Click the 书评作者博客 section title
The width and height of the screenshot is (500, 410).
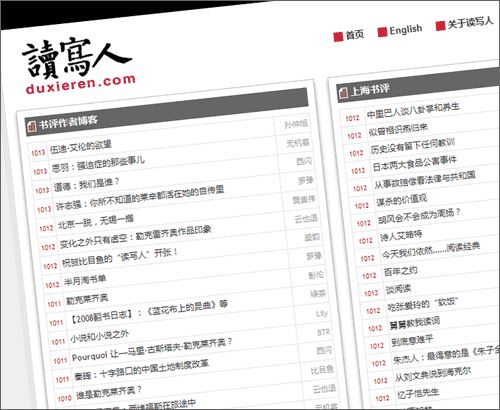(x=68, y=123)
